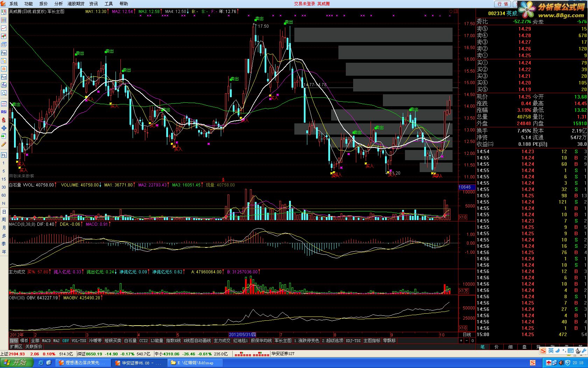Open the 港股期货 menu
The width and height of the screenshot is (588, 368).
(76, 4)
